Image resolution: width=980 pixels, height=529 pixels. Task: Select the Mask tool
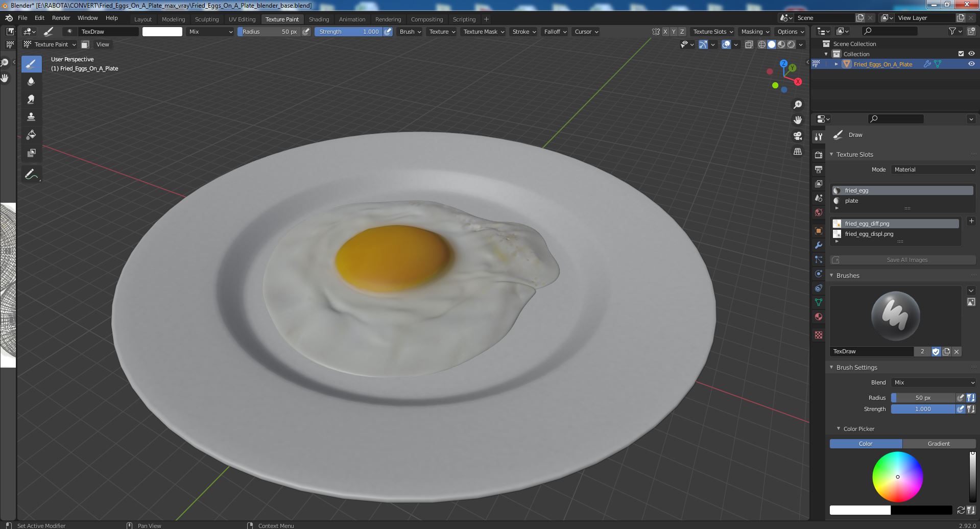pyautogui.click(x=31, y=153)
